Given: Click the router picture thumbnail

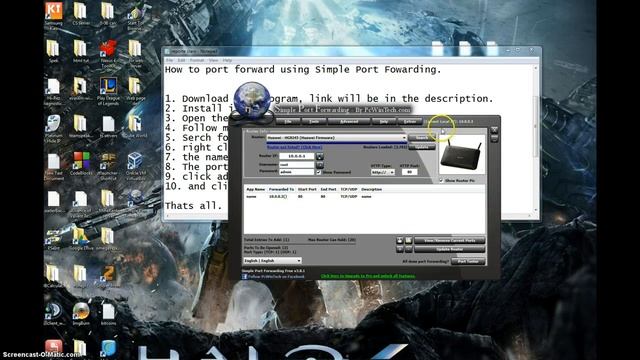Looking at the screenshot, I should [462, 155].
